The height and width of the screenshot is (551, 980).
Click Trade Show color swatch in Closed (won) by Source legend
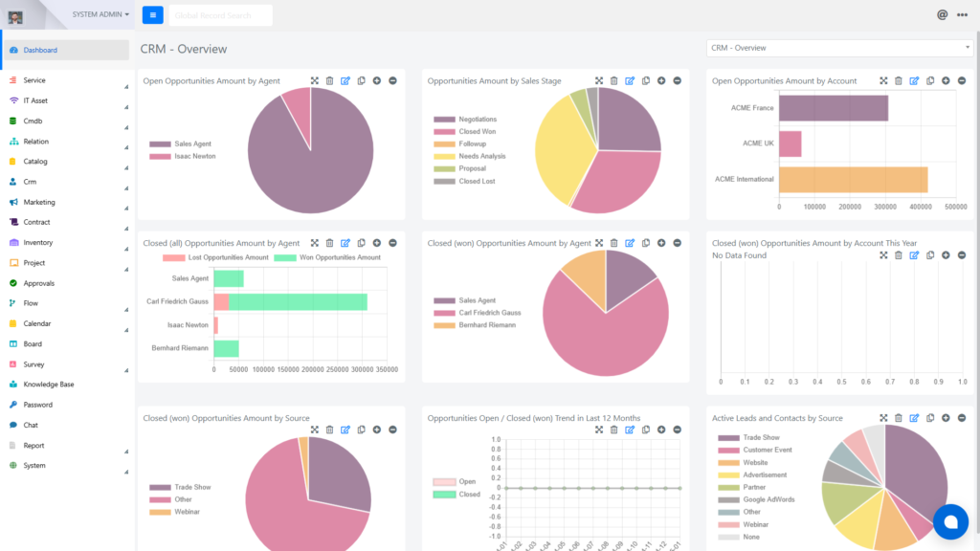pyautogui.click(x=160, y=487)
